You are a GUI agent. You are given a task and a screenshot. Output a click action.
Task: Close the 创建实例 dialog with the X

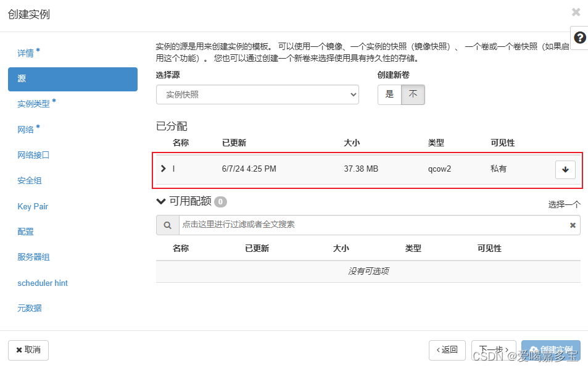pyautogui.click(x=576, y=12)
